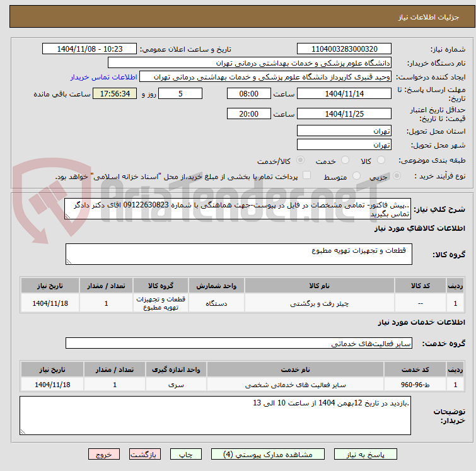476x471 pixels.
Task: Click the cell چیلر رفت و برگشتی
Action: pos(320,303)
